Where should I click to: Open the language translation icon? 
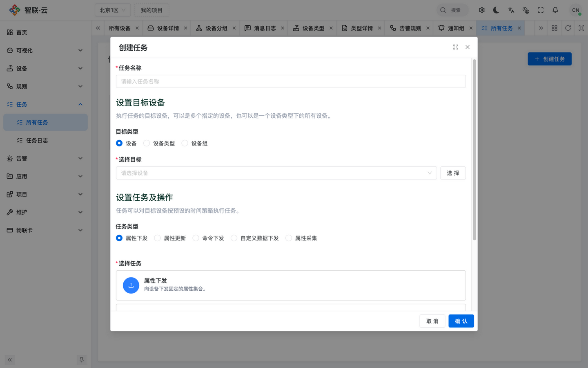point(511,10)
